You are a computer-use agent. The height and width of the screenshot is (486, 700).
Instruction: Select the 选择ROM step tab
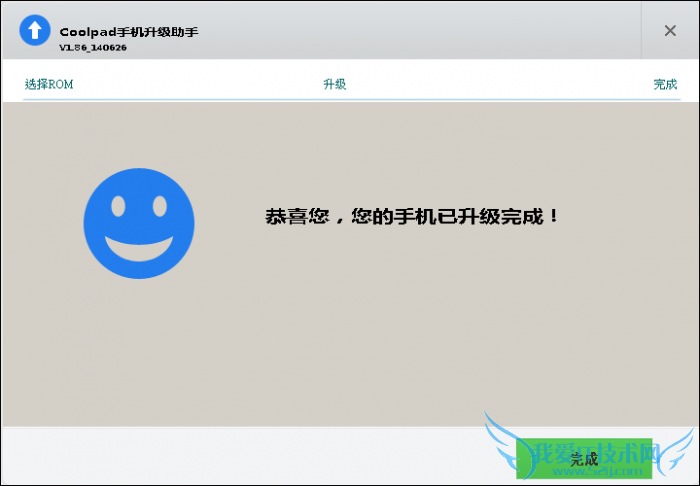point(49,84)
